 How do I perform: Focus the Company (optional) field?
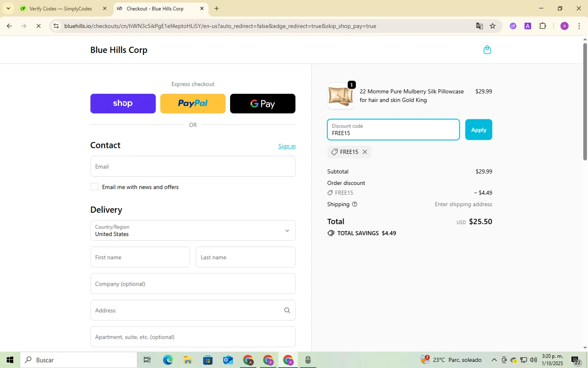pyautogui.click(x=193, y=284)
